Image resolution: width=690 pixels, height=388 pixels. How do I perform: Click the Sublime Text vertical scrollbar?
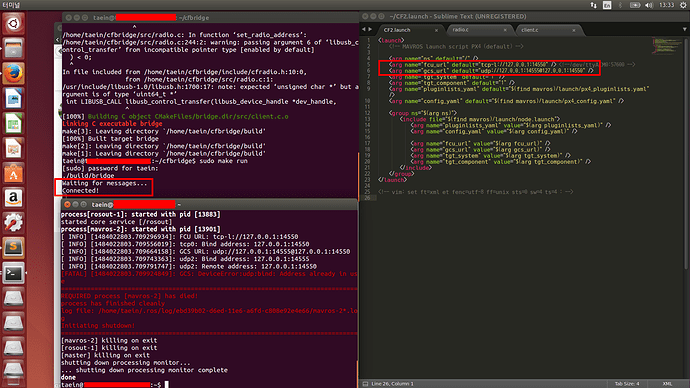click(x=686, y=154)
